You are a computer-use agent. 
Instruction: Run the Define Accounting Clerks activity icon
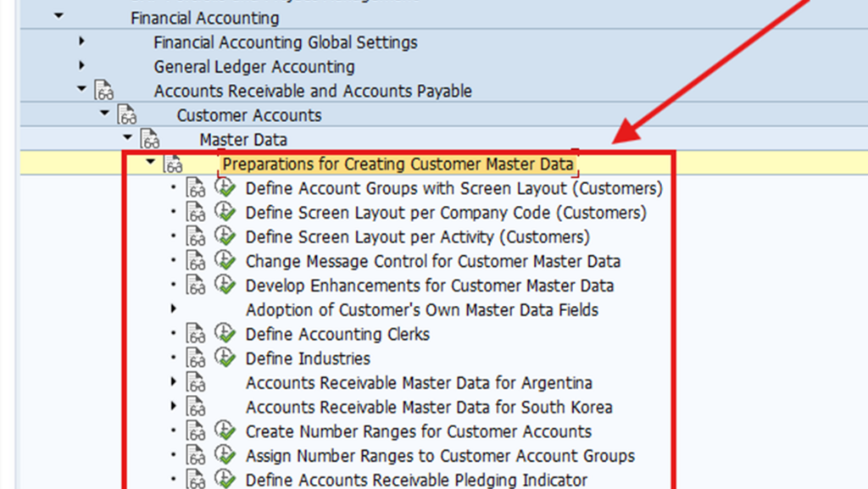point(225,334)
